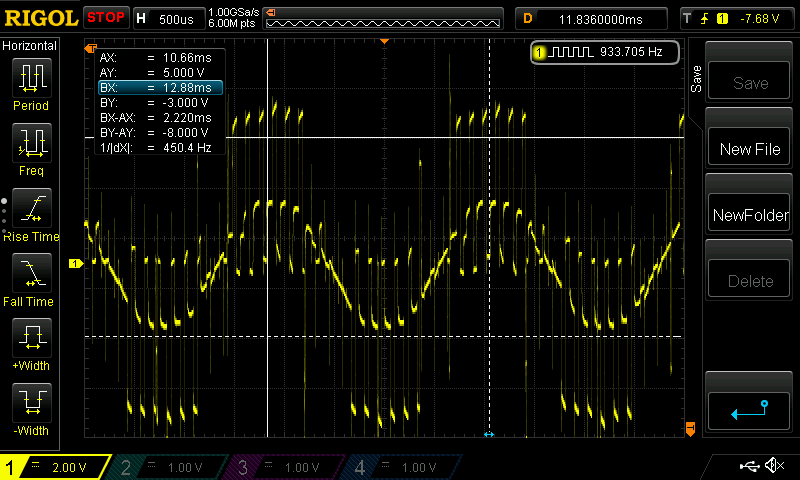The width and height of the screenshot is (800, 480).
Task: Select the -Width measurement icon
Action: (32, 402)
